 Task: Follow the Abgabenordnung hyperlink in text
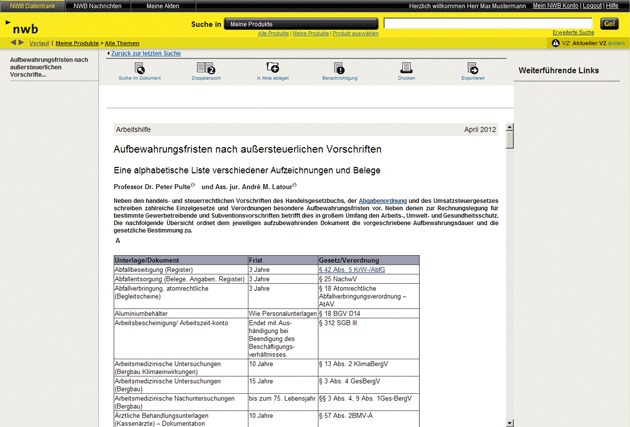(382, 201)
